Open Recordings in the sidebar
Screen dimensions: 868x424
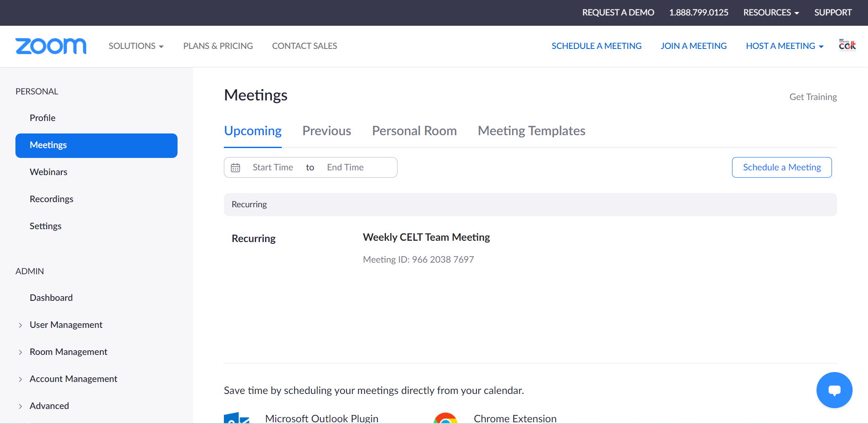click(51, 199)
